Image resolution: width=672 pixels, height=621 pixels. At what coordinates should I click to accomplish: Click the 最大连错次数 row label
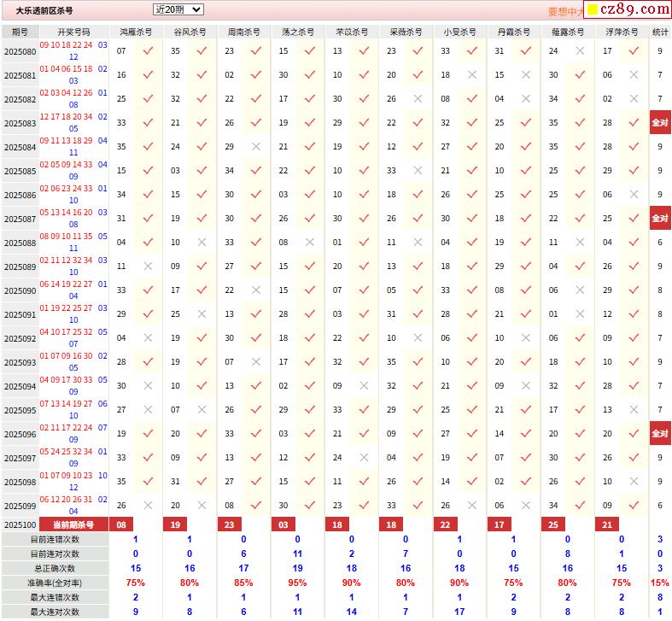tap(55, 597)
